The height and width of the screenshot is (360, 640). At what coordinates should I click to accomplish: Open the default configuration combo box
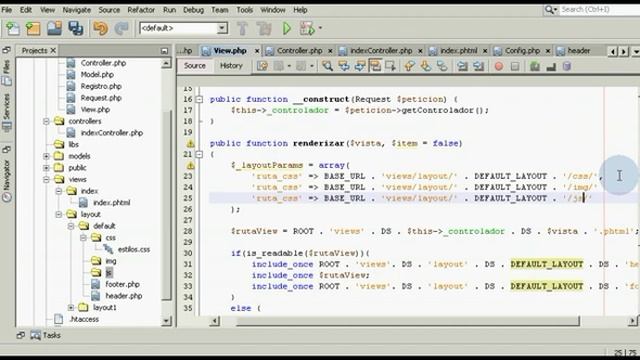click(183, 28)
